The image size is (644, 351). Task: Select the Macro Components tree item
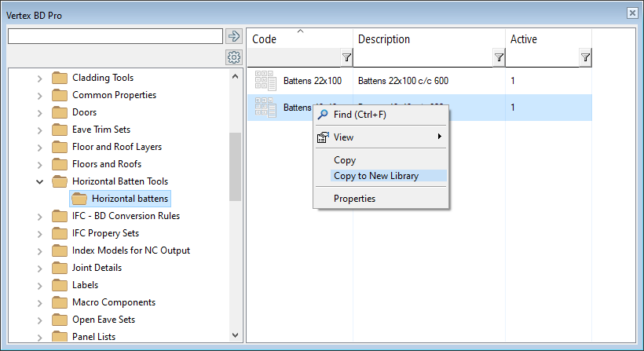click(113, 302)
